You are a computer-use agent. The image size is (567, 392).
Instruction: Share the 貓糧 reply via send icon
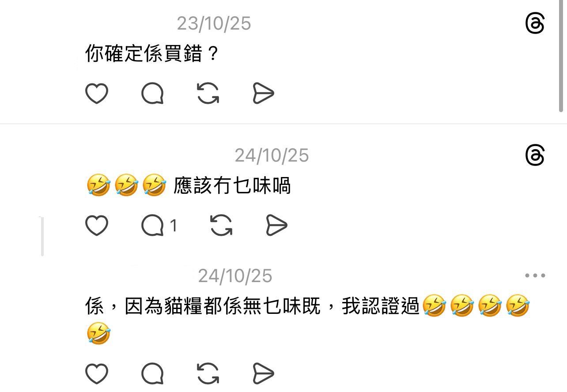click(264, 373)
